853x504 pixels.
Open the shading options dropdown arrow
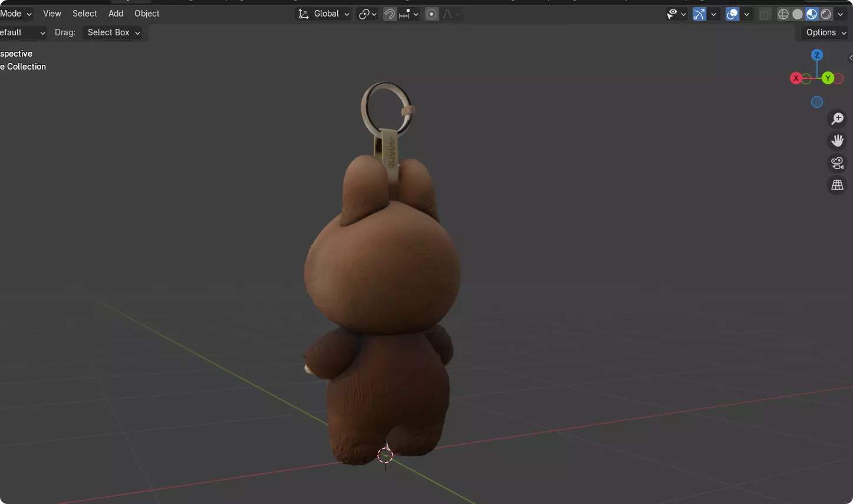point(840,14)
